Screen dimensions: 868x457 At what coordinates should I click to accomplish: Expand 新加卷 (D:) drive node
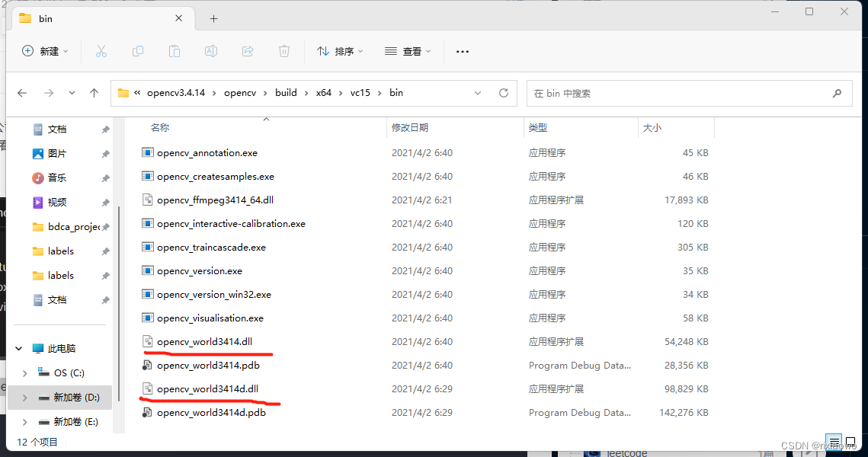coord(25,398)
